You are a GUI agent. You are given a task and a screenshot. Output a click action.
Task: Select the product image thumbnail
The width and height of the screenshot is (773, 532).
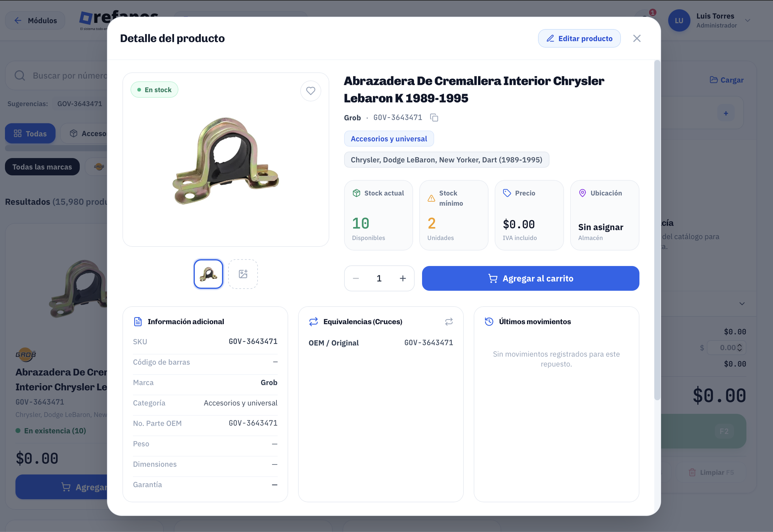pyautogui.click(x=208, y=274)
